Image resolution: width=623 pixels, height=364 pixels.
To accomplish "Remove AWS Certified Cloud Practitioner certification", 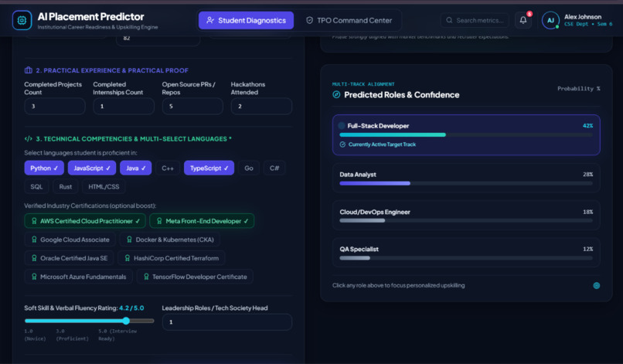I will pyautogui.click(x=85, y=221).
